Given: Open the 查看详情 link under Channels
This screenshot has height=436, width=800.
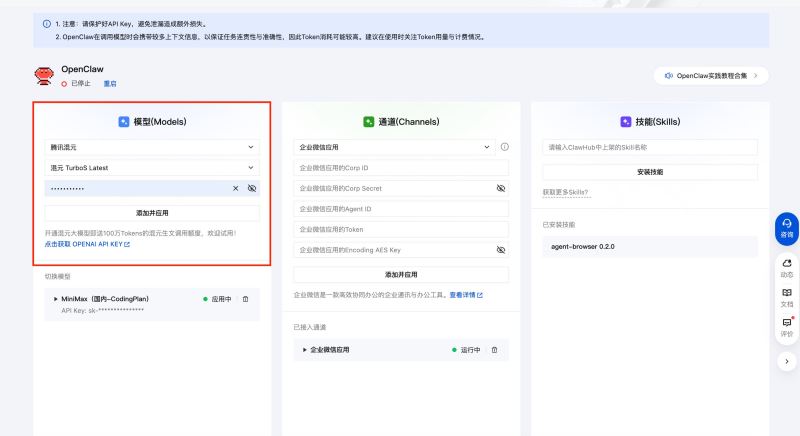Looking at the screenshot, I should (466, 295).
